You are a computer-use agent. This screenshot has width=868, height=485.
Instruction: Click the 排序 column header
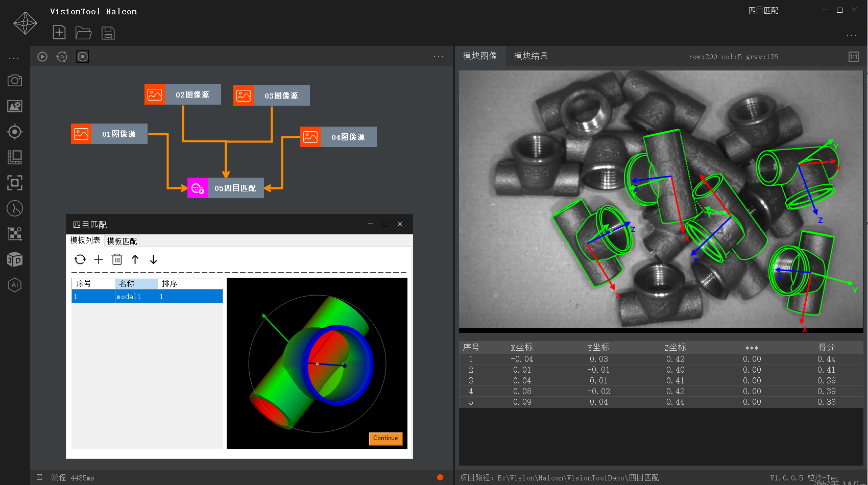click(x=190, y=283)
